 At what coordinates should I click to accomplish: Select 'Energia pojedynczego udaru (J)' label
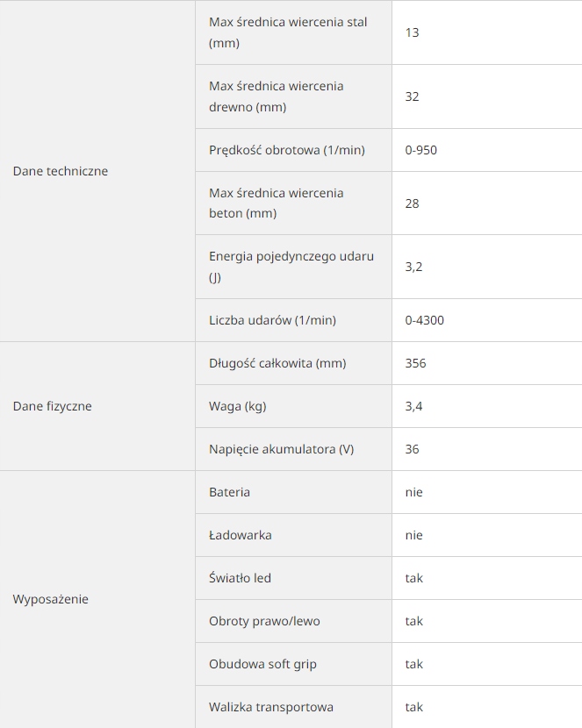coord(291,267)
